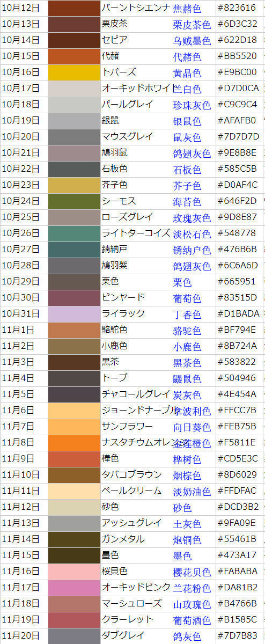Screen dimensions: 265x644
Task: Click Japanese name 栗皮茶
Action: coord(115,24)
